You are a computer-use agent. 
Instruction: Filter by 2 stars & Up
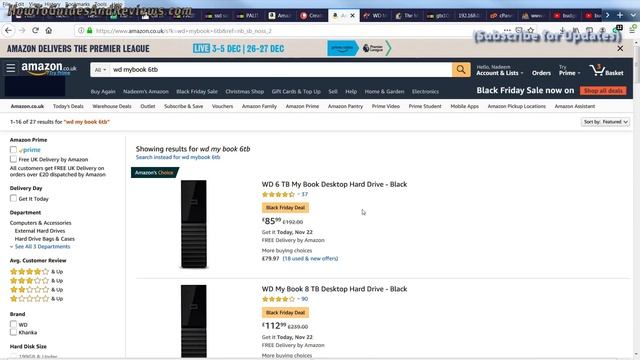pyautogui.click(x=36, y=289)
